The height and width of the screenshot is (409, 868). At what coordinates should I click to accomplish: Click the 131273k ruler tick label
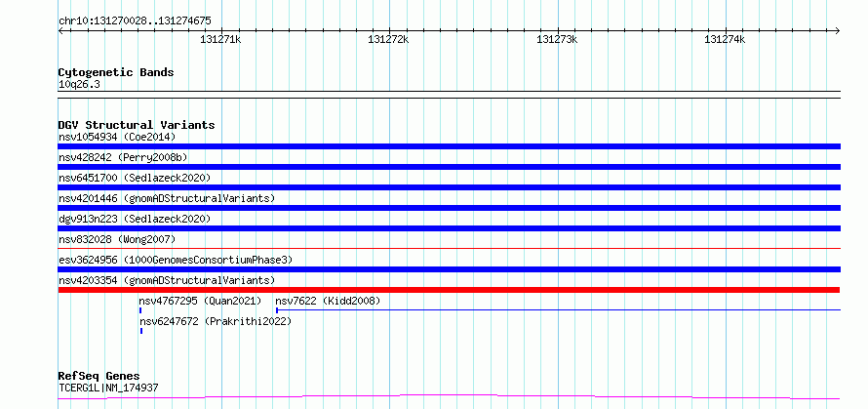click(557, 40)
